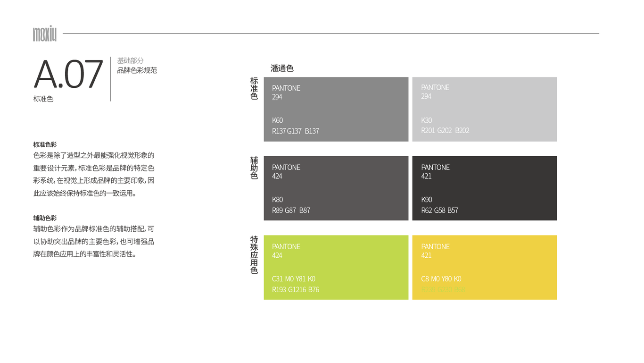
Task: Click the 424 number in the K80 swatch
Action: 277,176
